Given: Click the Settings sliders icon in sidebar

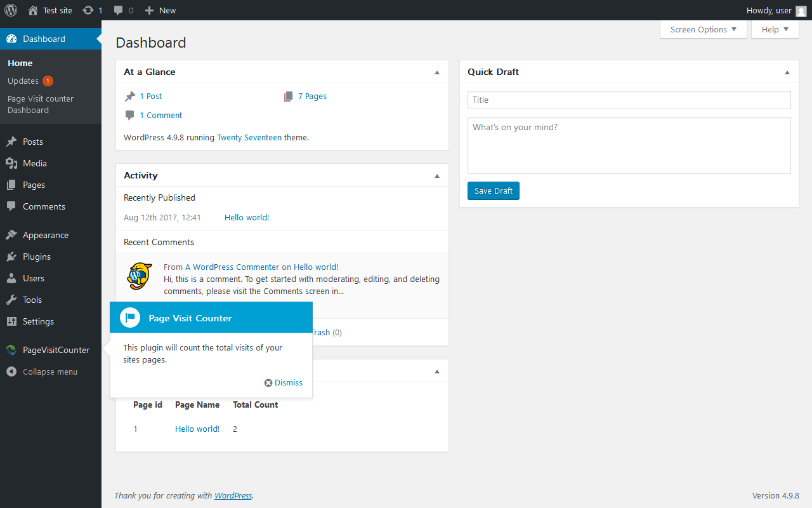Looking at the screenshot, I should point(11,321).
